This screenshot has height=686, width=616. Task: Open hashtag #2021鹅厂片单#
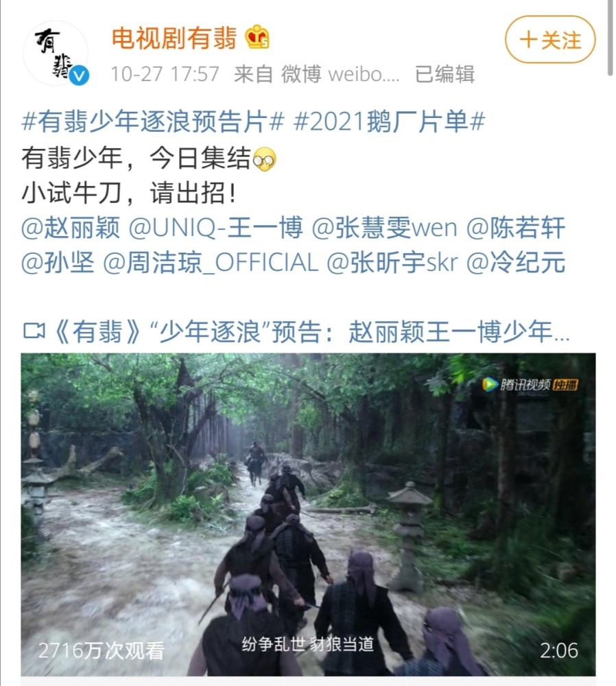[389, 121]
